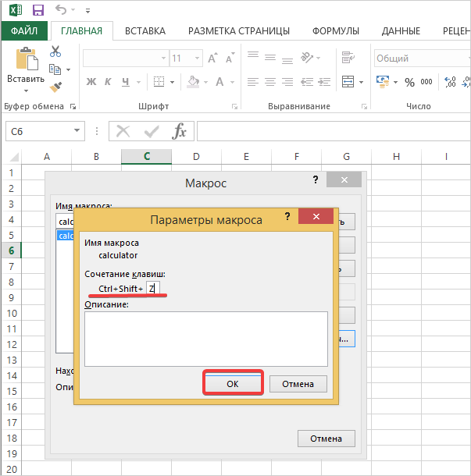Click the Описание description text box

click(x=206, y=338)
